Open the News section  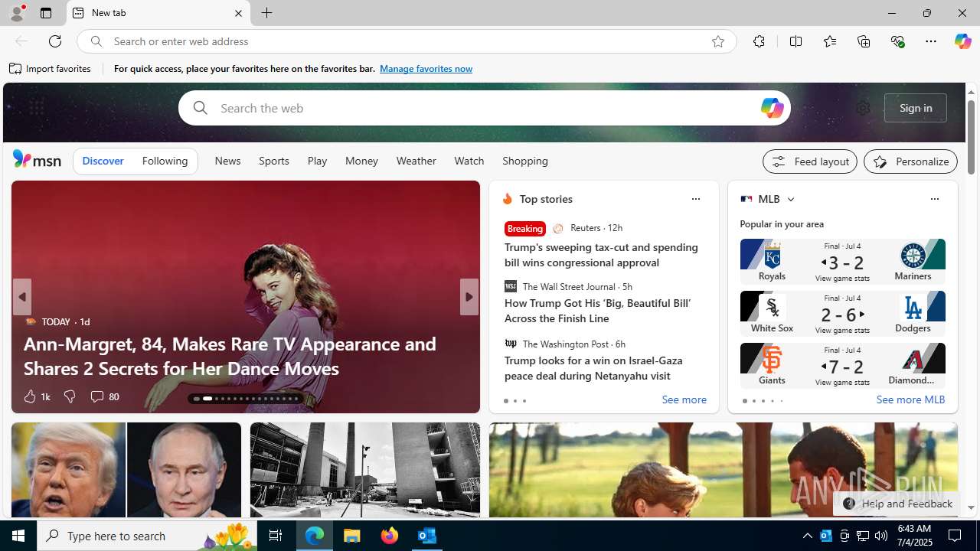click(227, 161)
